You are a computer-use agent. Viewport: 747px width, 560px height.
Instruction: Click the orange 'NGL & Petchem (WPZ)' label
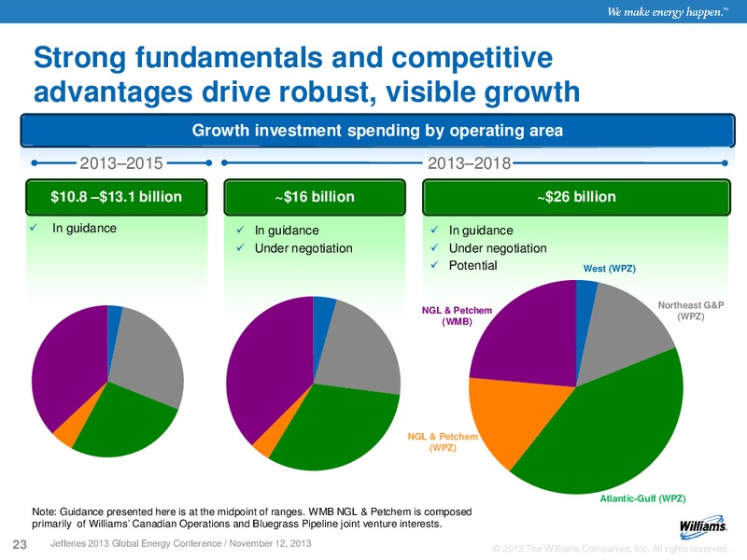[x=443, y=441]
